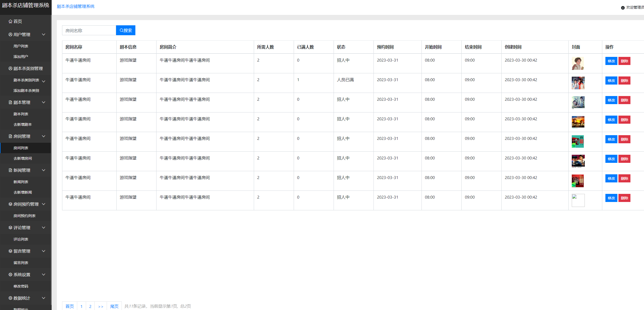Image resolution: width=644 pixels, height=310 pixels.
Task: Click the smiley icon by 欢迎管理员
Action: click(x=623, y=8)
